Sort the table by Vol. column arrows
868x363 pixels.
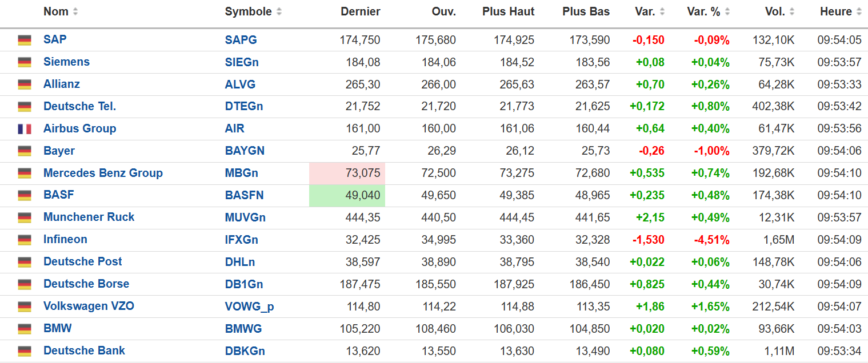[791, 11]
